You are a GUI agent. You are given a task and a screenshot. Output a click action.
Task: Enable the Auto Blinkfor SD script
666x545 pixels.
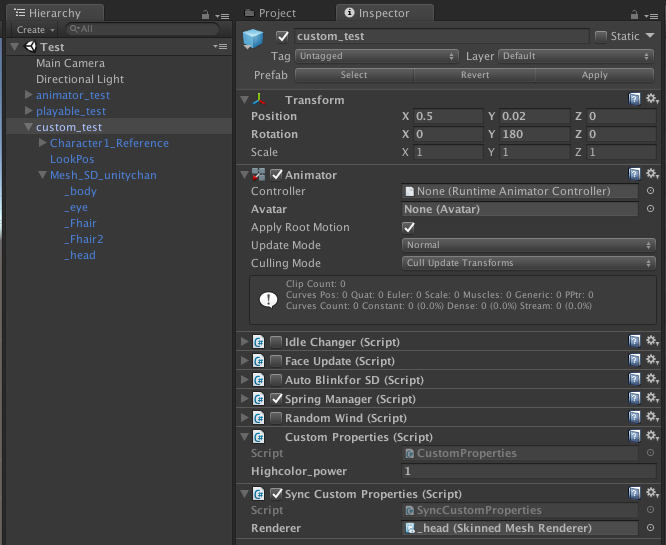[x=276, y=379]
